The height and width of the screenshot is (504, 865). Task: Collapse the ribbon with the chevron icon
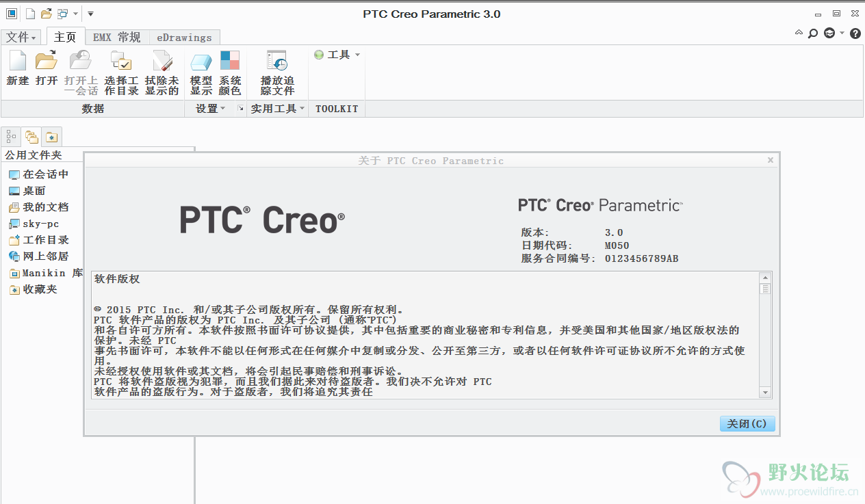tap(799, 33)
